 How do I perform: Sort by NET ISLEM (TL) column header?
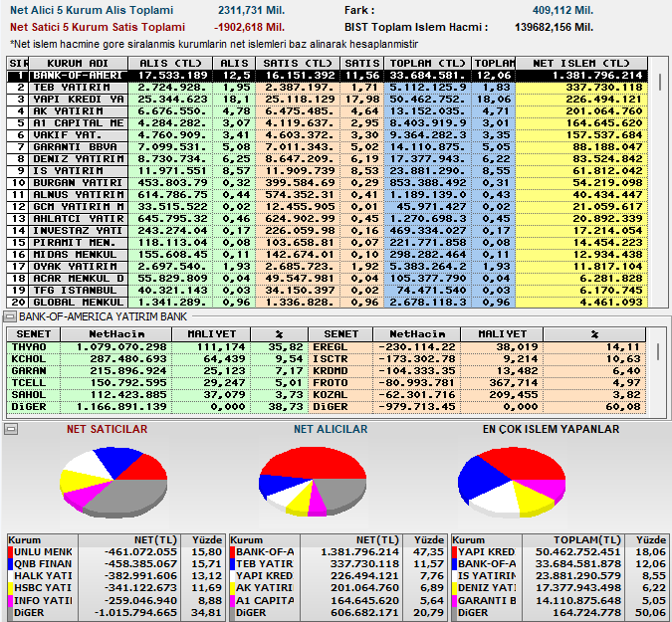pyautogui.click(x=581, y=63)
